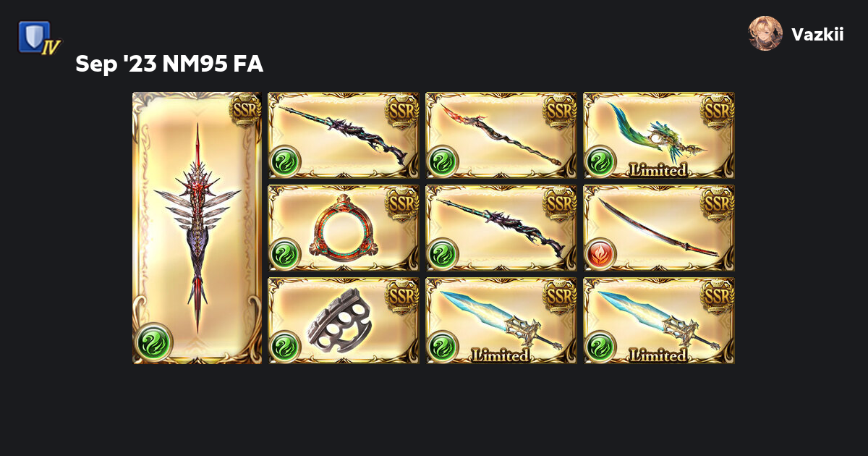Select the red-green ring weapon card
Viewport: 868px width, 456px height.
pos(344,228)
